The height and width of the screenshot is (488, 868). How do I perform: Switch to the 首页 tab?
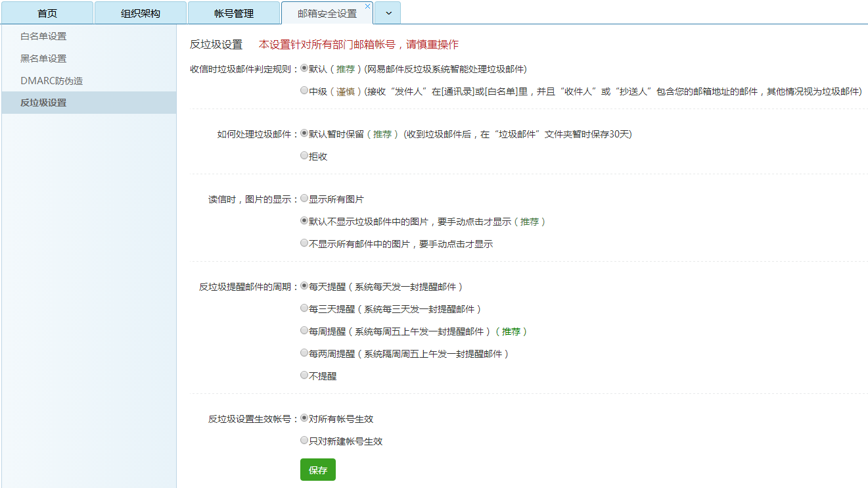[46, 12]
